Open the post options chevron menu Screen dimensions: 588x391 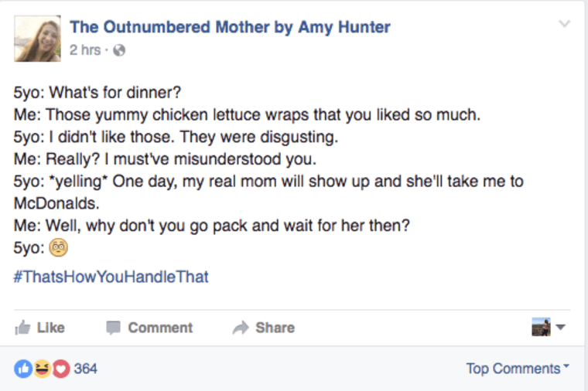point(564,24)
